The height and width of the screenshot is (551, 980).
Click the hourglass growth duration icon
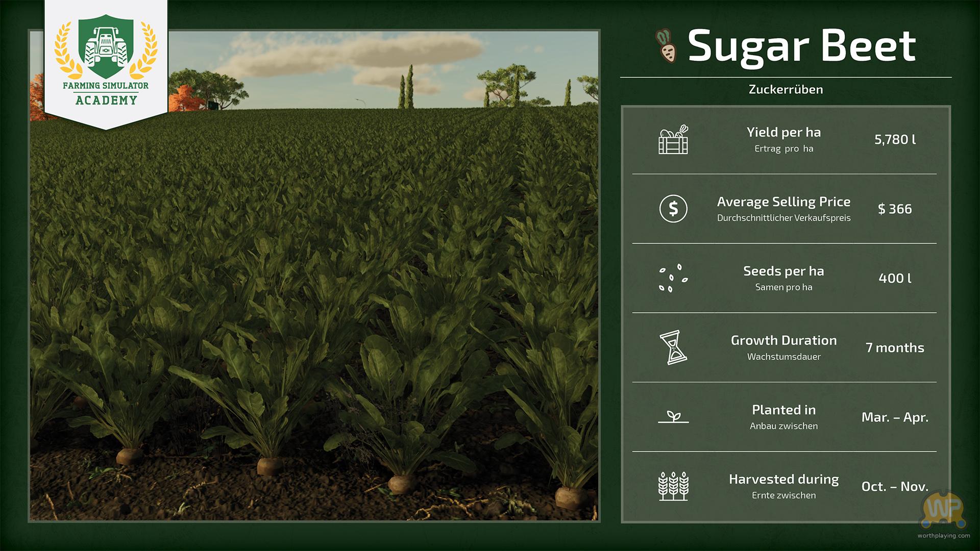click(673, 347)
